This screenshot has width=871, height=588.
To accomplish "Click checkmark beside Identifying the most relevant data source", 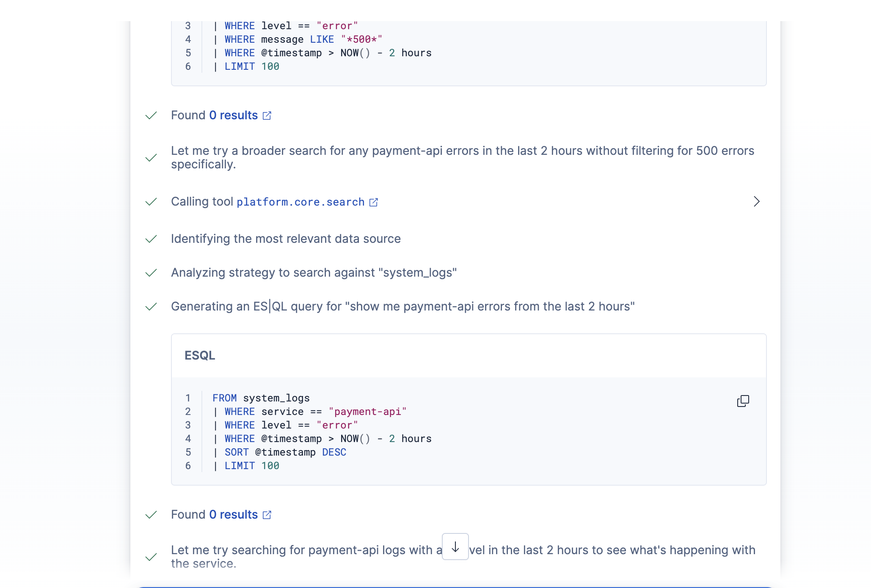I will coord(151,239).
